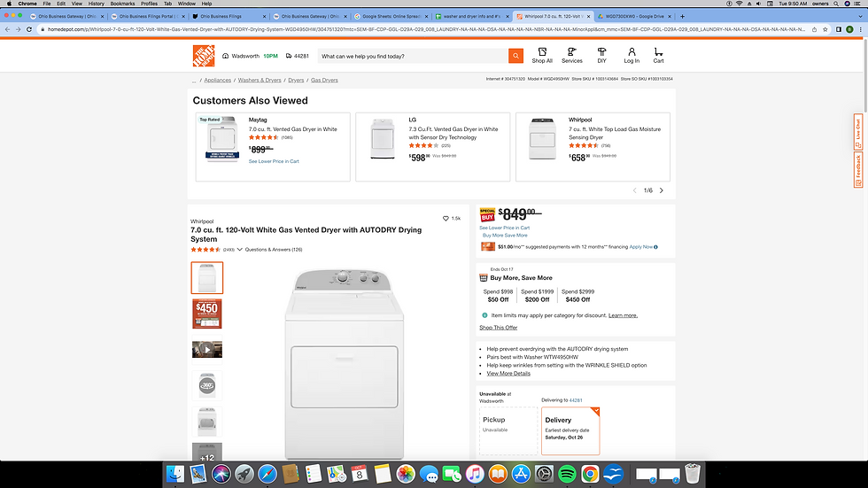Open the Cart icon
Viewport: 868px width, 488px height.
click(658, 55)
